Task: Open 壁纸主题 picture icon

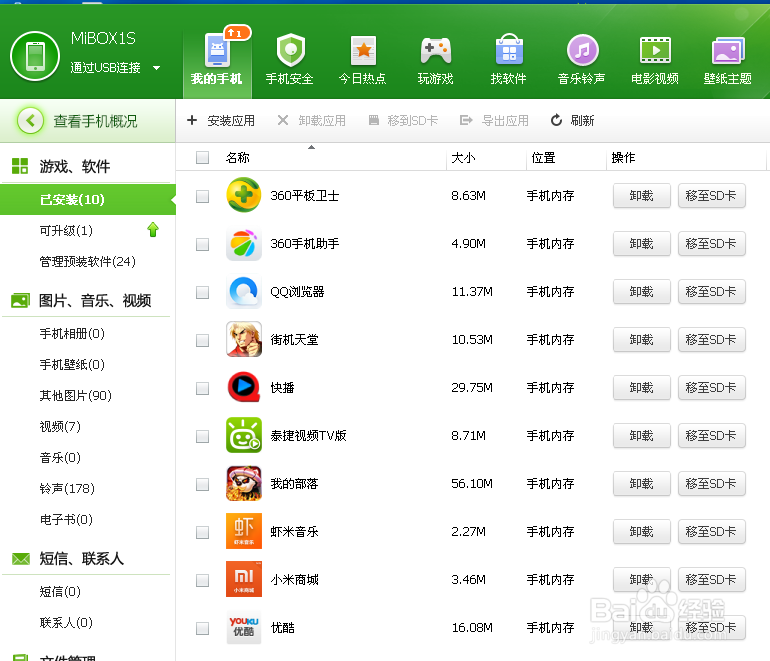Action: (x=727, y=50)
